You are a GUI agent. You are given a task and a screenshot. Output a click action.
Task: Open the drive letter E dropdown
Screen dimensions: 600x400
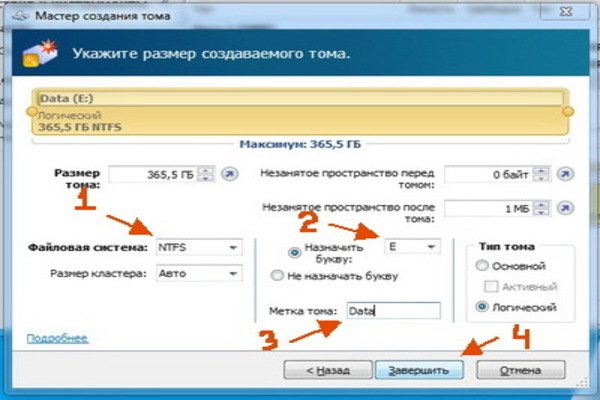pos(412,247)
